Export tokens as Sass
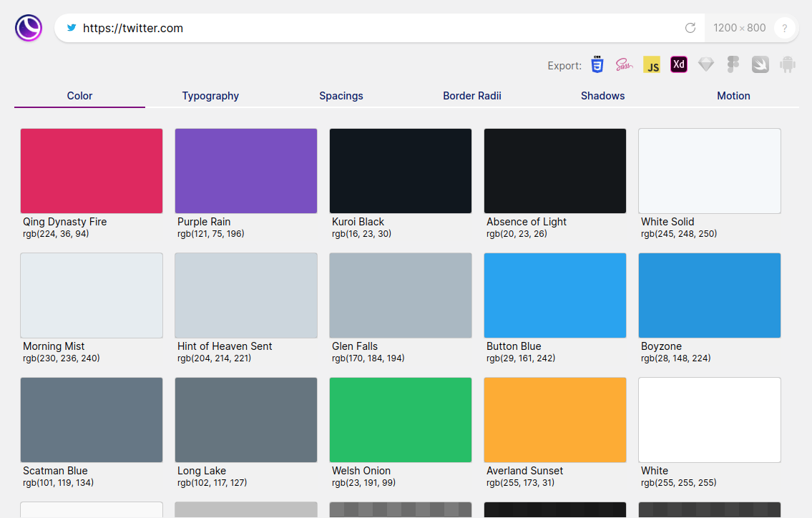 click(x=624, y=64)
